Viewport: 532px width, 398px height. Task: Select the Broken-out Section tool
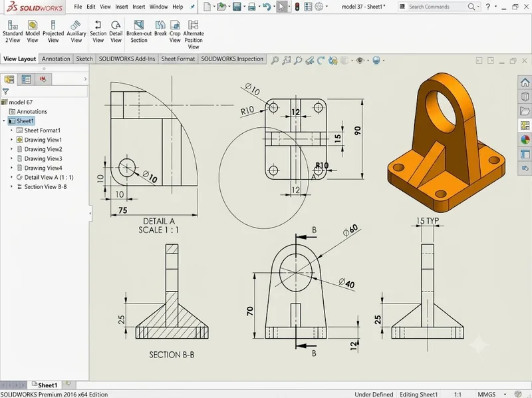(139, 31)
